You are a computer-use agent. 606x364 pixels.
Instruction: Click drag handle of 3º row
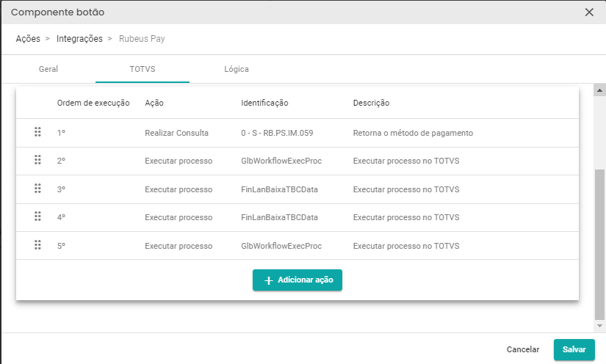tap(37, 189)
